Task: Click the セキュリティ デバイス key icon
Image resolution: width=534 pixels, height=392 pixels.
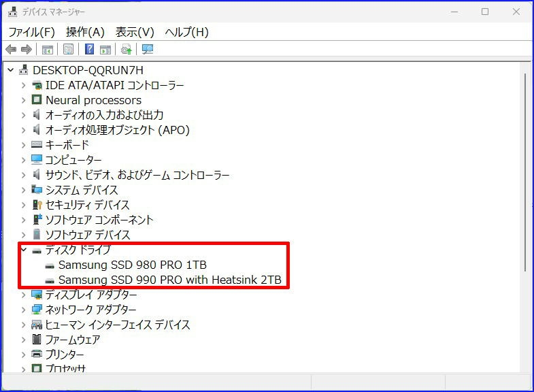Action: 37,204
